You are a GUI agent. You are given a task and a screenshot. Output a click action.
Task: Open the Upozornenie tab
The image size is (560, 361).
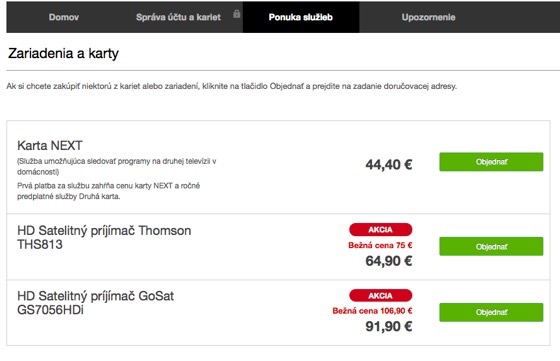pyautogui.click(x=428, y=17)
